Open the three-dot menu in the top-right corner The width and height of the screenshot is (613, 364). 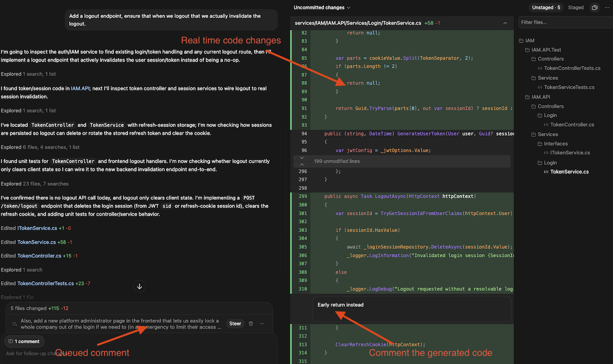[608, 7]
